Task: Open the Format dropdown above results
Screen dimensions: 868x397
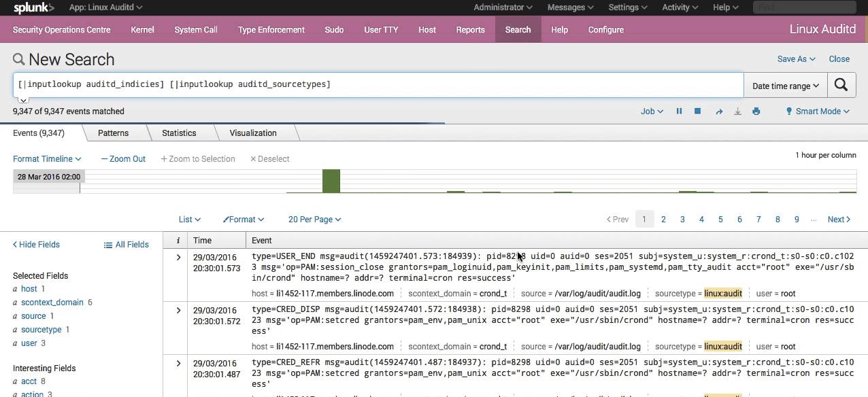Action: (244, 220)
